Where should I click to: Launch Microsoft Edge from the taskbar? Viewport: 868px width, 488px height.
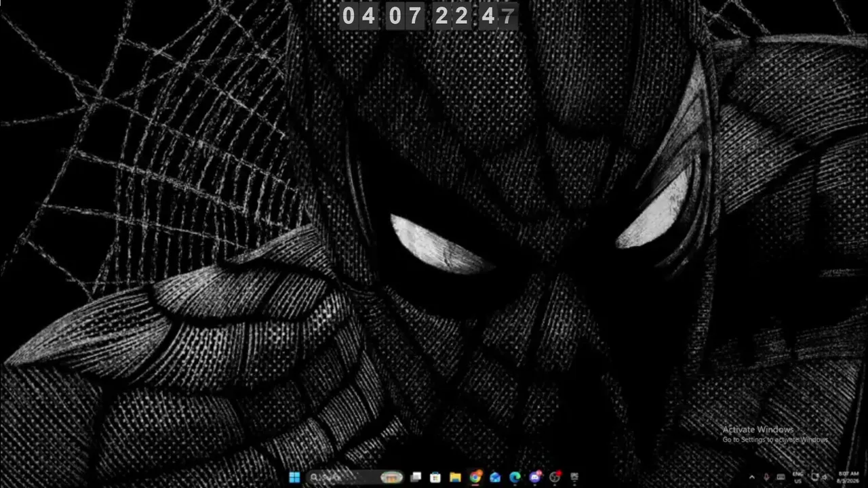coord(515,477)
